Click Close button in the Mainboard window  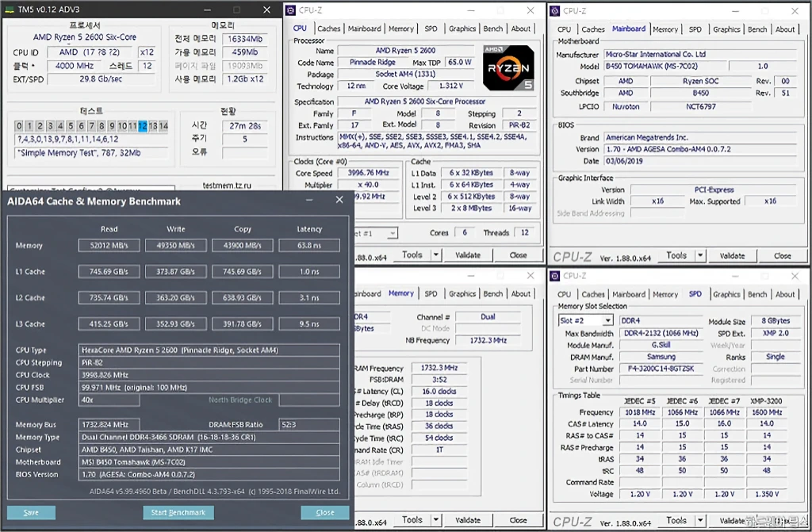click(783, 255)
